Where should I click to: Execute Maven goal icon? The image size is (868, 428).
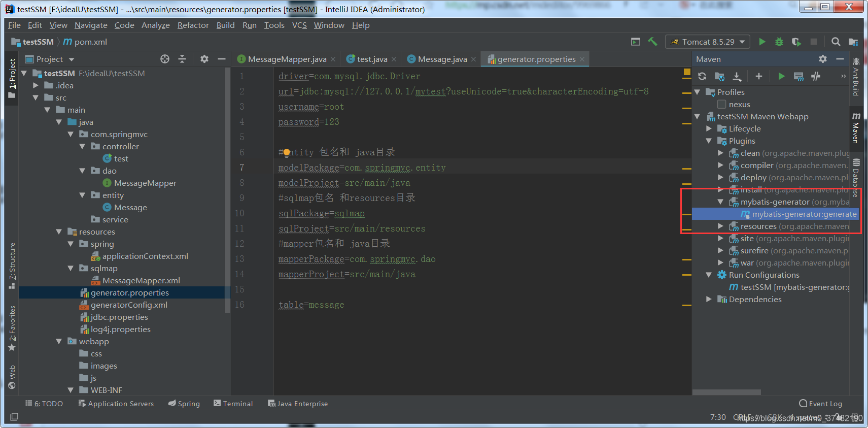[798, 76]
